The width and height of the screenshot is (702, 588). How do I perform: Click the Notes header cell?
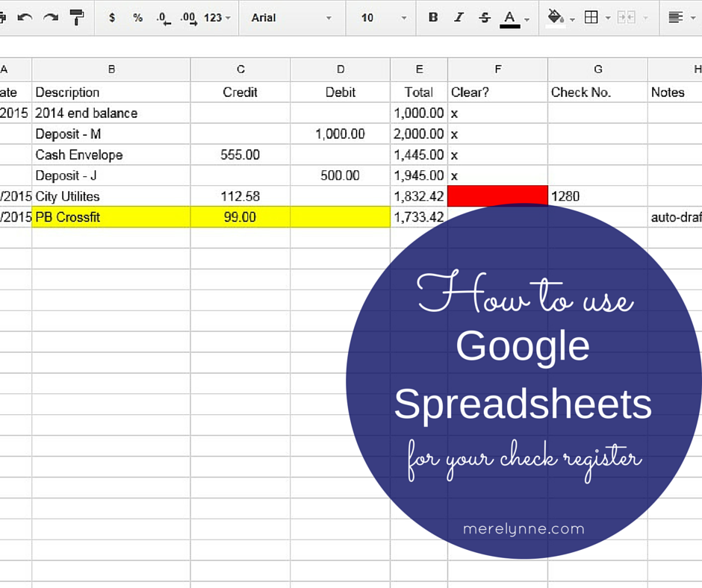click(674, 93)
